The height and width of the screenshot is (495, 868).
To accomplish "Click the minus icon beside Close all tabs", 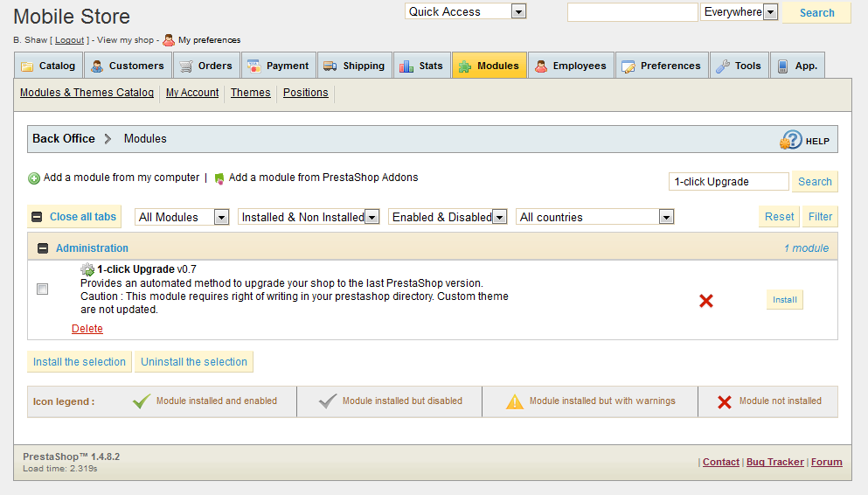I will click(37, 217).
